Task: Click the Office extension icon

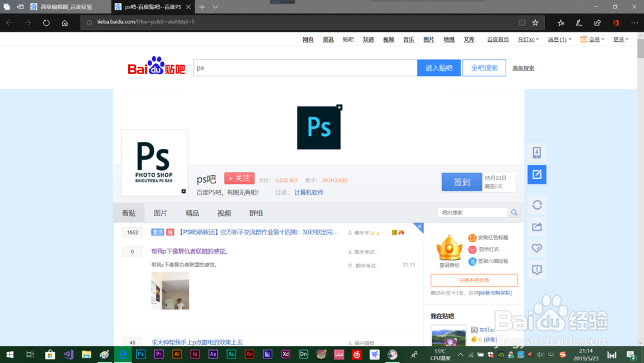Action: [x=616, y=23]
